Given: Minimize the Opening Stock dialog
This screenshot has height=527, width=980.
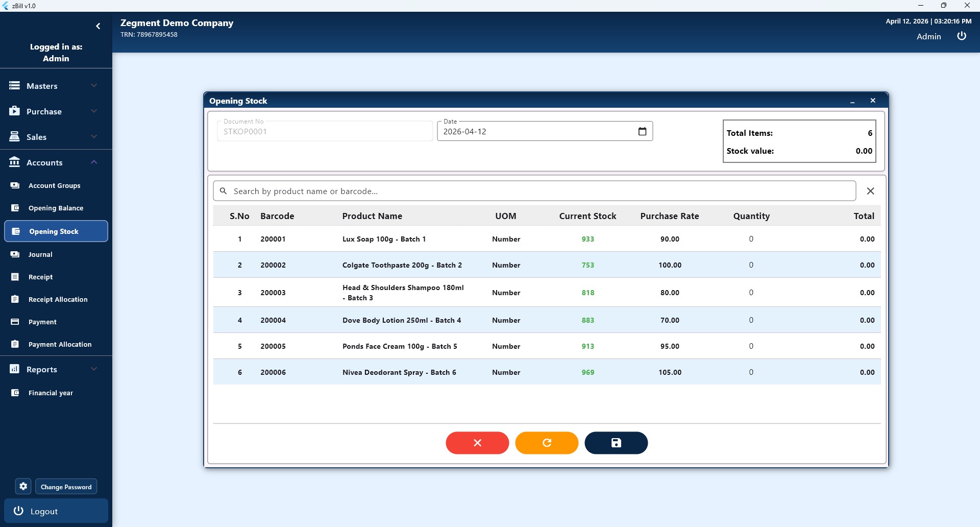Looking at the screenshot, I should coord(852,101).
